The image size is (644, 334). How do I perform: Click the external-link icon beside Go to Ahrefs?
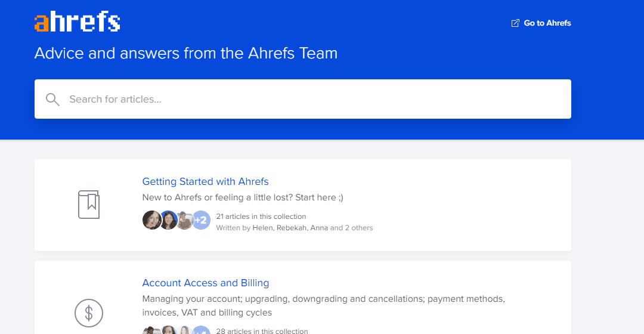[x=515, y=23]
